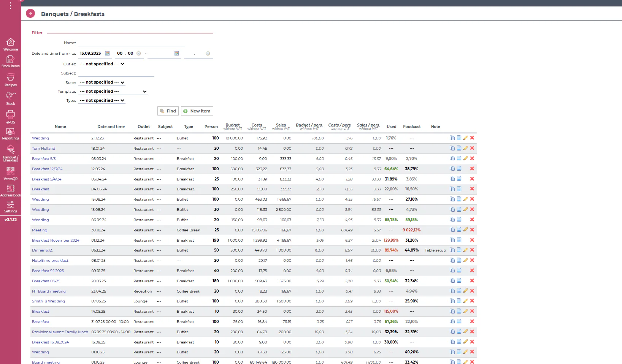This screenshot has height=364, width=622.
Task: Open Stock items in the sidebar
Action: pos(11,62)
